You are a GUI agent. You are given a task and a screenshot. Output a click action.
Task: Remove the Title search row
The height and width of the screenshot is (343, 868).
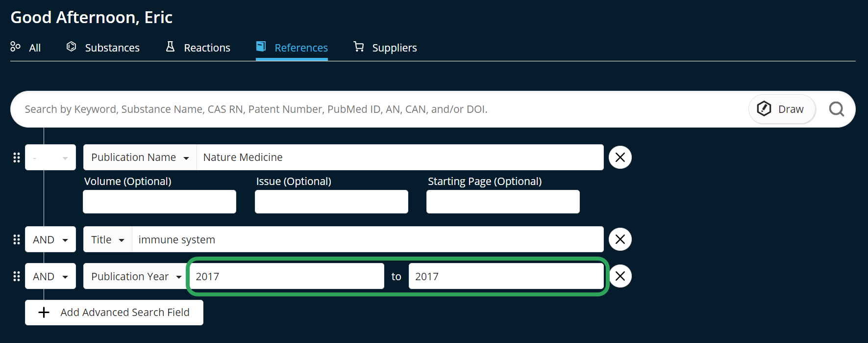pyautogui.click(x=620, y=239)
